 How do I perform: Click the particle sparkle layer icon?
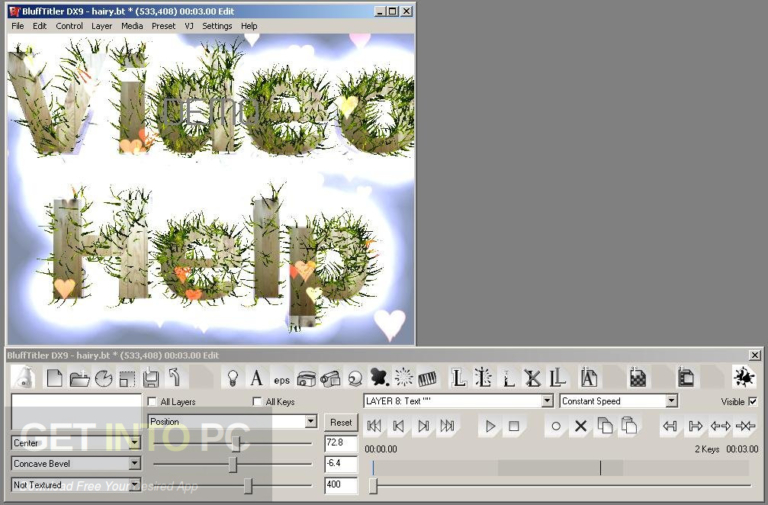click(x=404, y=378)
